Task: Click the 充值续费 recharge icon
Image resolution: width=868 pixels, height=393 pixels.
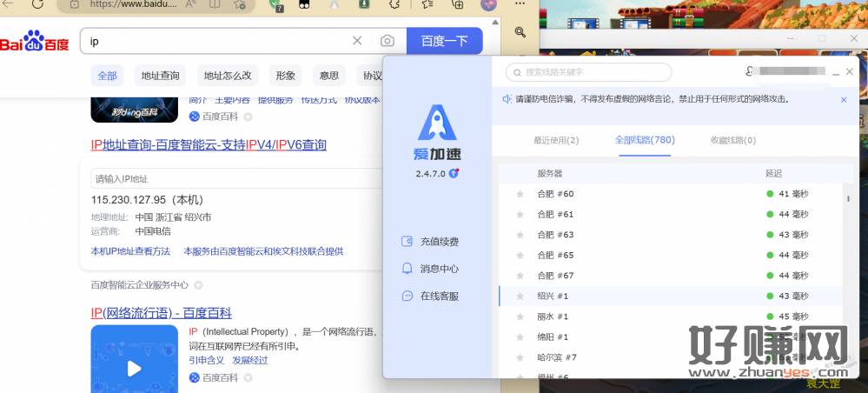Action: (407, 241)
